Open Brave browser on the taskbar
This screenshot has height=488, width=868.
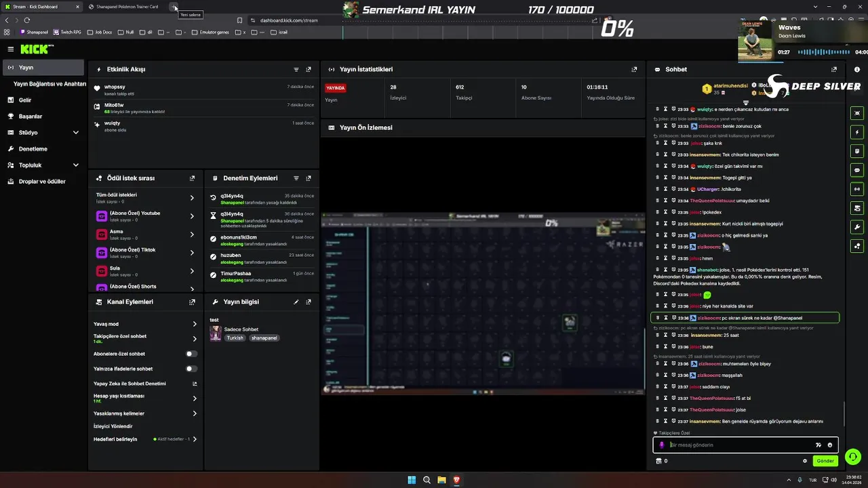point(456,480)
